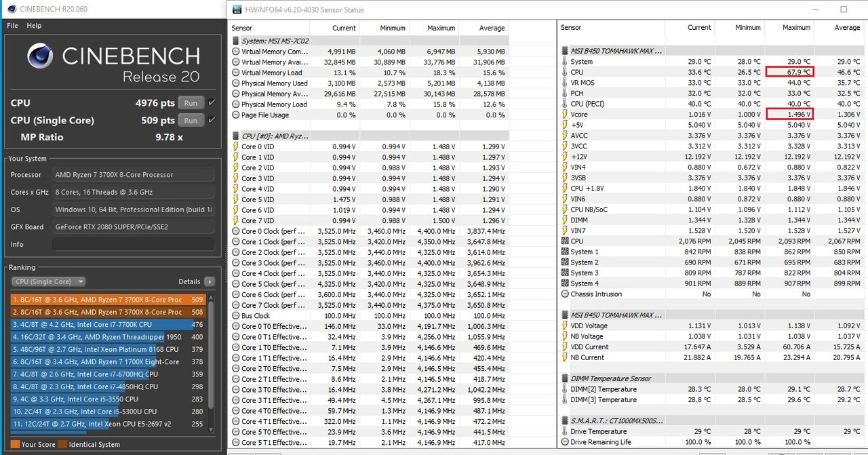Click the System 1 fan icon
The image size is (868, 455).
(x=565, y=252)
